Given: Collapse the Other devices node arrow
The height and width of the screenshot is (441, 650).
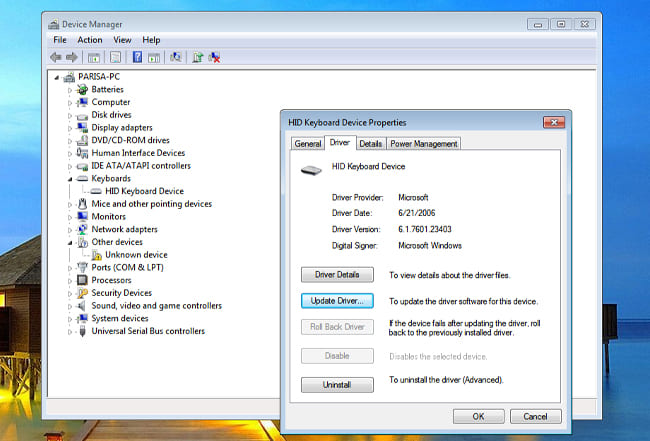Looking at the screenshot, I should click(70, 242).
